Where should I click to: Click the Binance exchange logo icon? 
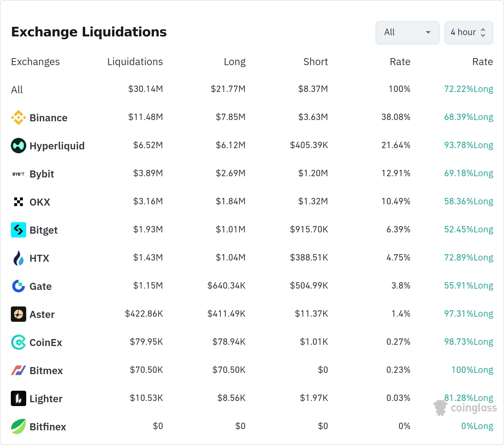19,117
